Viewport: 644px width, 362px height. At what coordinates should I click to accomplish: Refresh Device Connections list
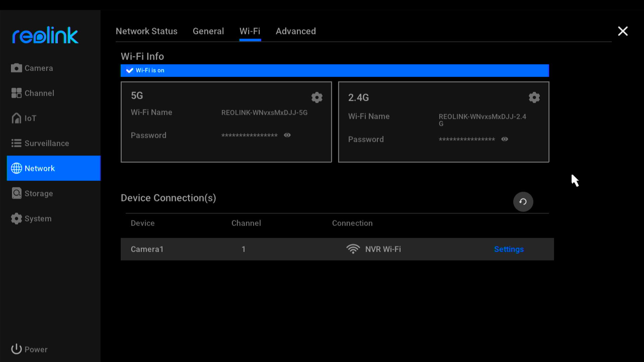pyautogui.click(x=523, y=201)
